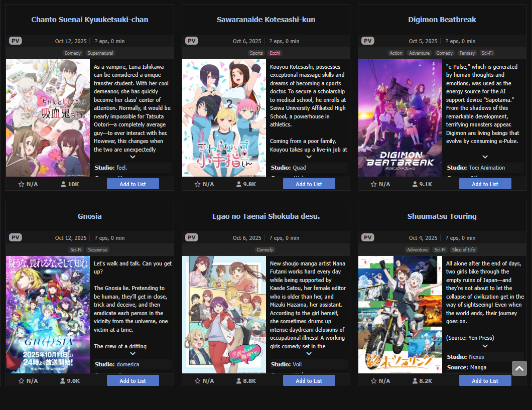This screenshot has width=532, height=410.
Task: Click the scroll-to-top arrow button
Action: click(519, 368)
